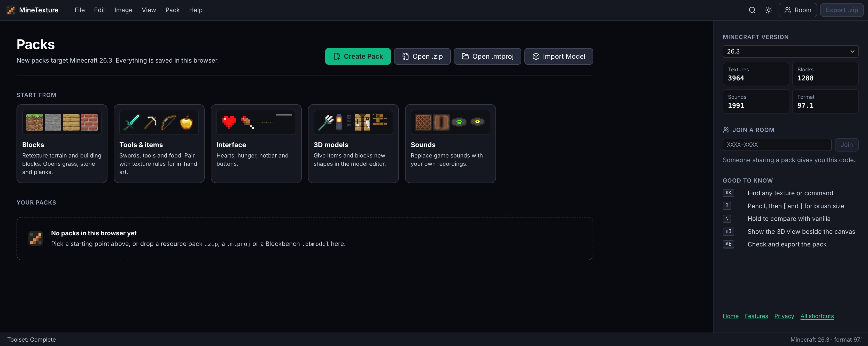
Task: Expand the Minecraft version 26.3 dropdown
Action: (x=791, y=52)
